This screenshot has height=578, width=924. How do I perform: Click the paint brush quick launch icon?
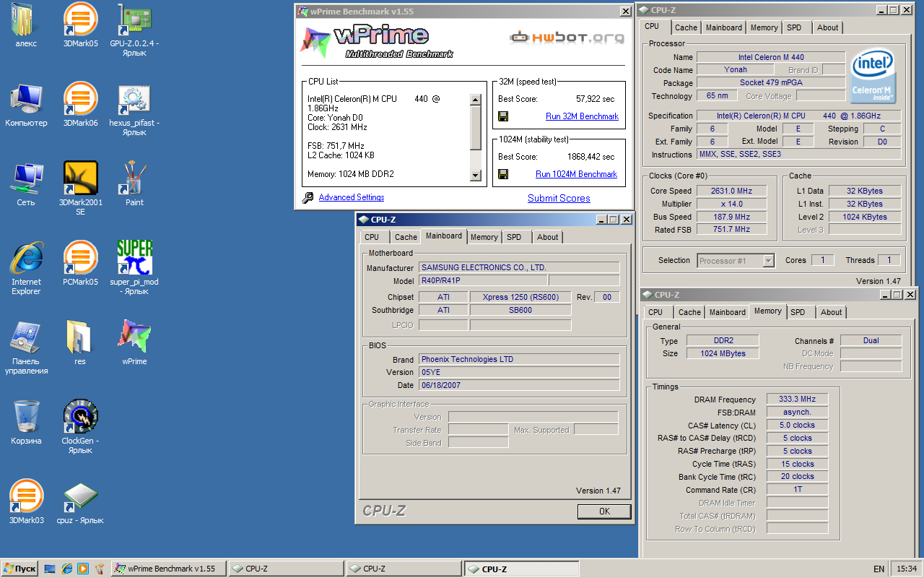[100, 569]
